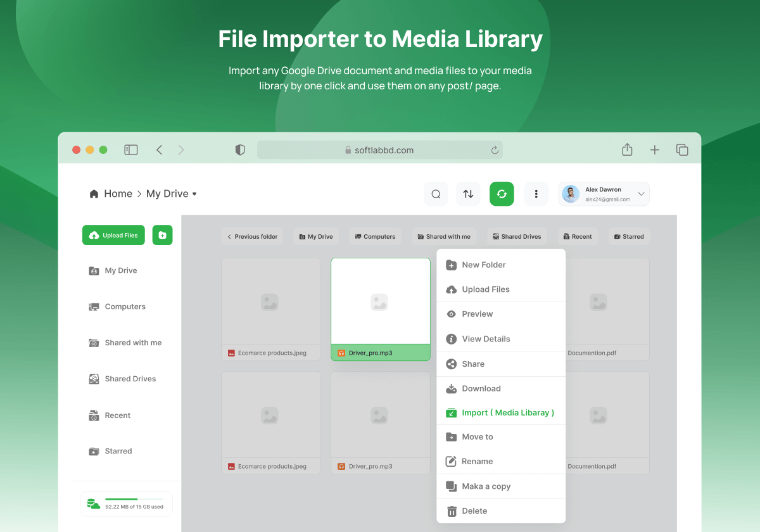Click the green sync refresh button
The width and height of the screenshot is (760, 532).
[x=502, y=194]
